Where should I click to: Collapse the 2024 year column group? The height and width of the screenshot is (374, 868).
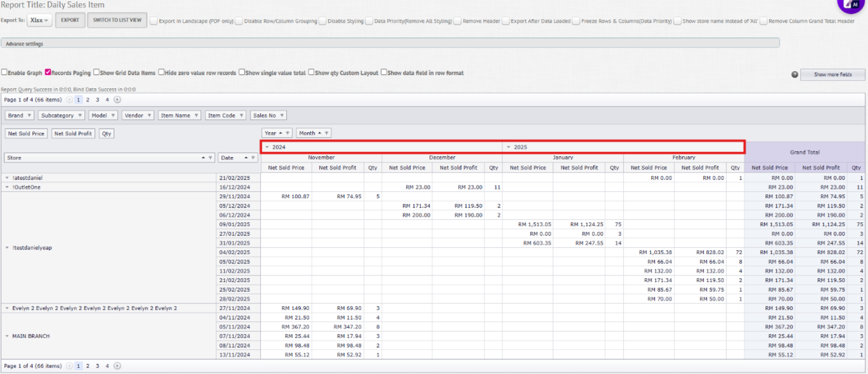pos(267,147)
